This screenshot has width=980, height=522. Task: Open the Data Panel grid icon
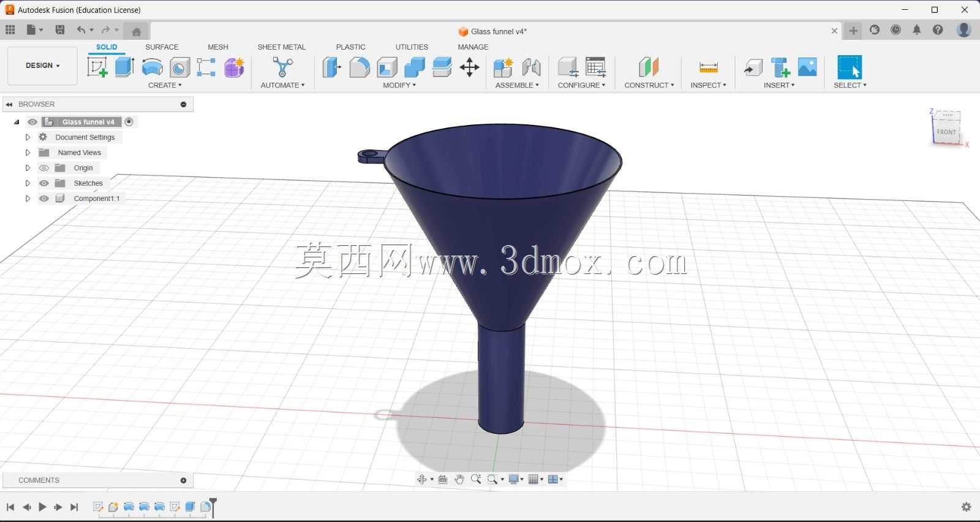(10, 29)
